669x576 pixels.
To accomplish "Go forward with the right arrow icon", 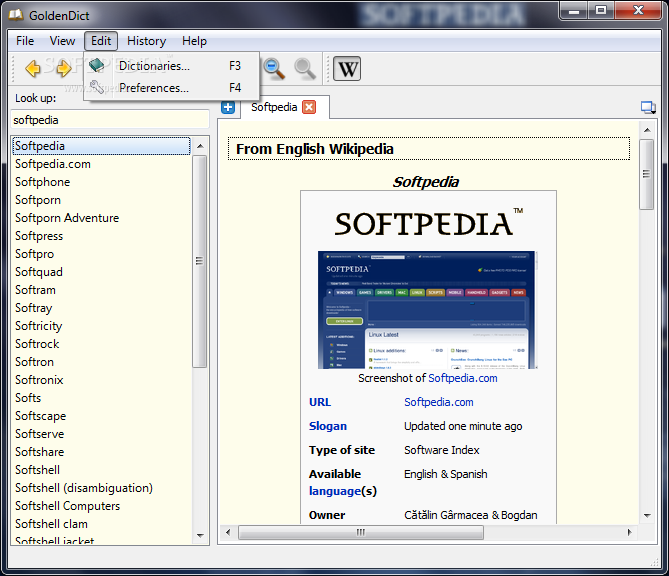I will pyautogui.click(x=64, y=68).
